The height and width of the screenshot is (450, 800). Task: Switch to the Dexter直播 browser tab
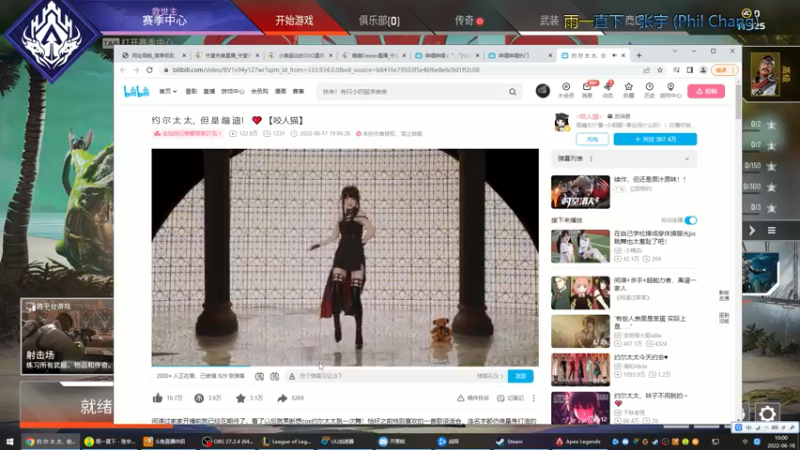click(374, 55)
